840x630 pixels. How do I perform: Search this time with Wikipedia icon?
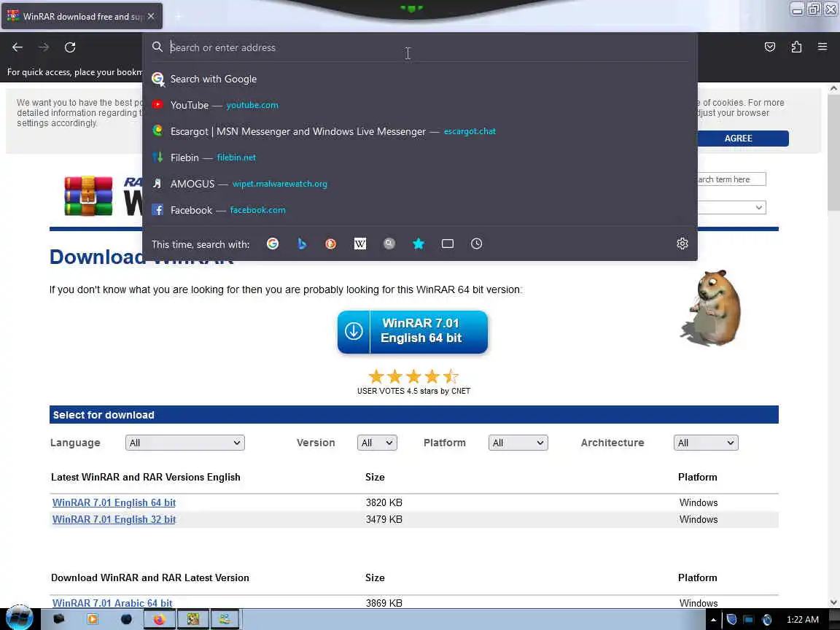click(360, 244)
